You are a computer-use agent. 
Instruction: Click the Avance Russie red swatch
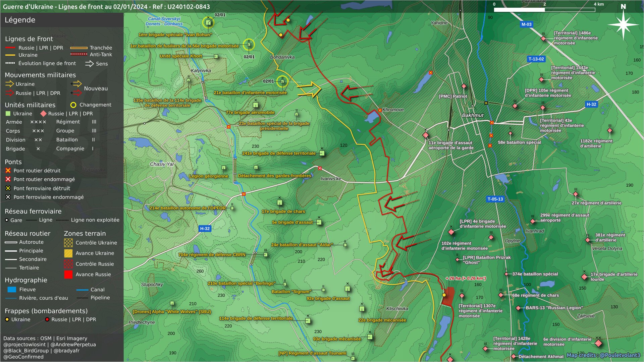coord(68,275)
